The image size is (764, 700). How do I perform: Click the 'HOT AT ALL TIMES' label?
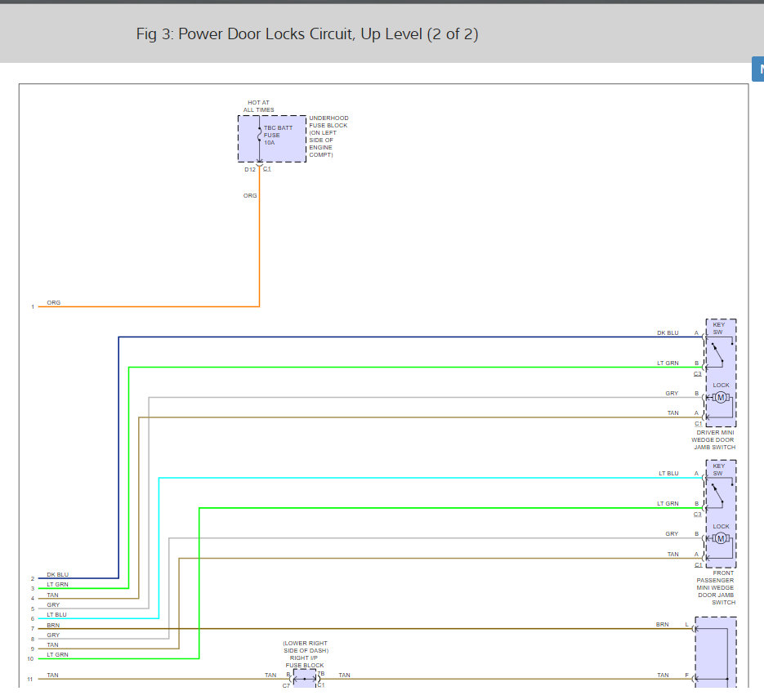coord(259,106)
